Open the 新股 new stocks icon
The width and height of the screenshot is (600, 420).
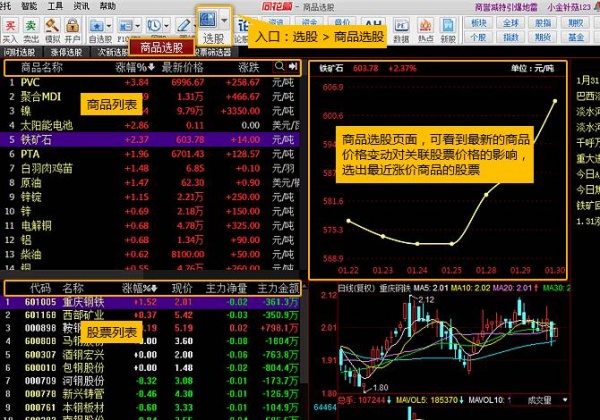point(451,25)
